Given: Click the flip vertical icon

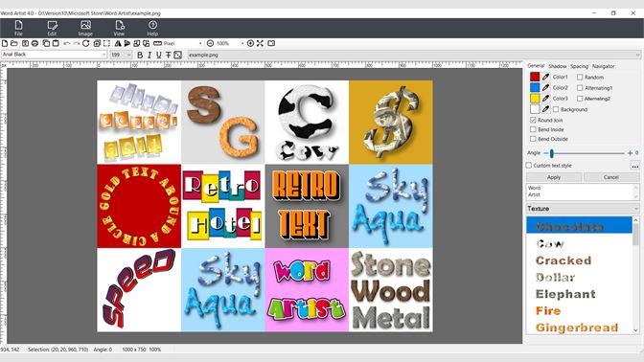Looking at the screenshot, I should (x=127, y=43).
